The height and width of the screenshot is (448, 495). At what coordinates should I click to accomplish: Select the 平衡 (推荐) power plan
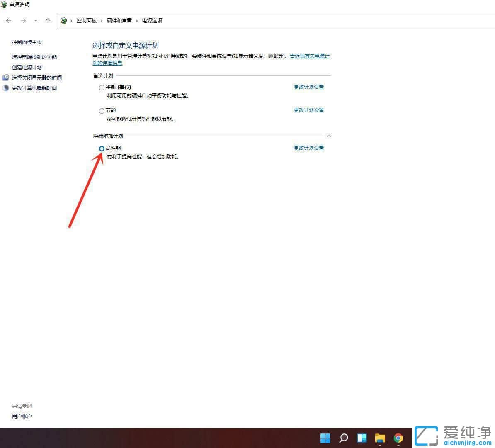coord(102,88)
